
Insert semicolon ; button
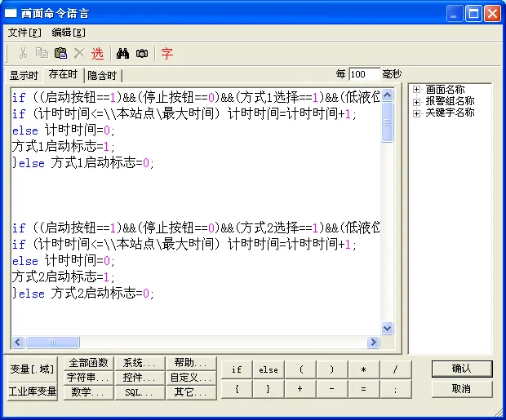pos(396,389)
